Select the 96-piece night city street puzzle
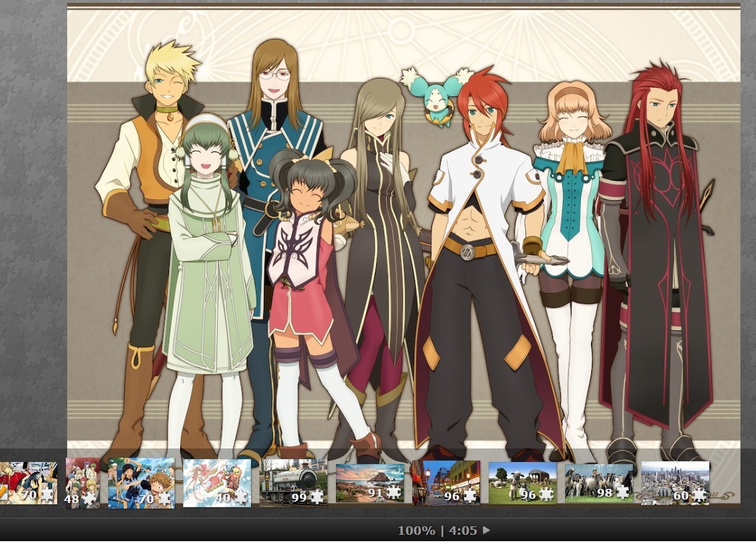 446,482
